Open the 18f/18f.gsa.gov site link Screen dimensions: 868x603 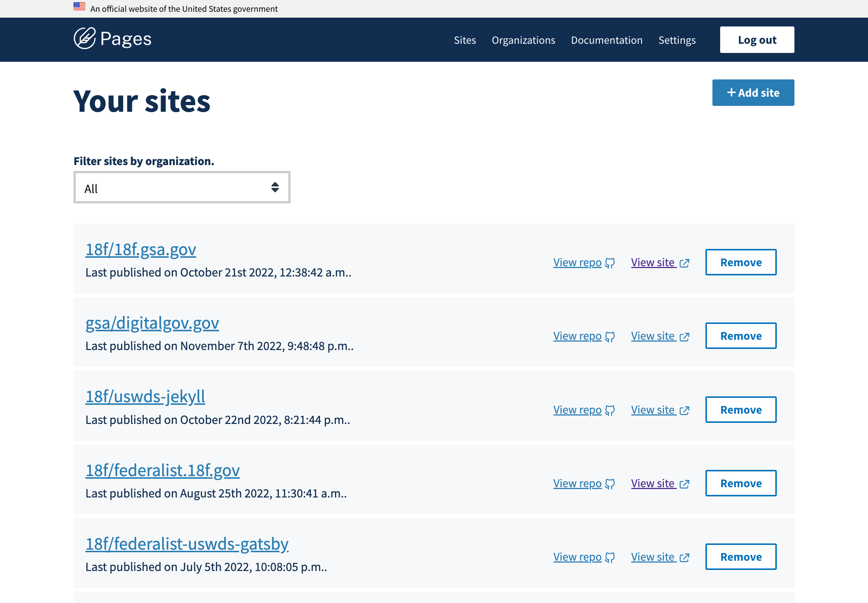point(140,249)
